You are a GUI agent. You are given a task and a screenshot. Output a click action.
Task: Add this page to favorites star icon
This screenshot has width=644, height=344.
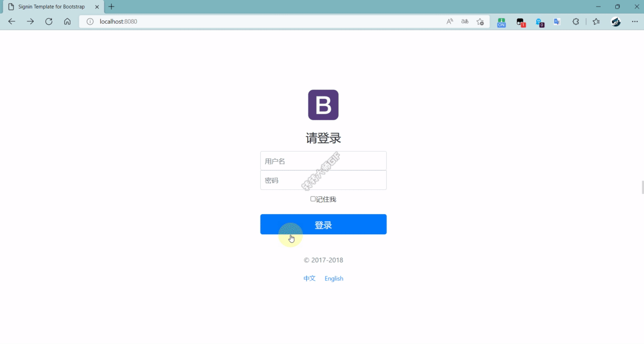click(480, 22)
